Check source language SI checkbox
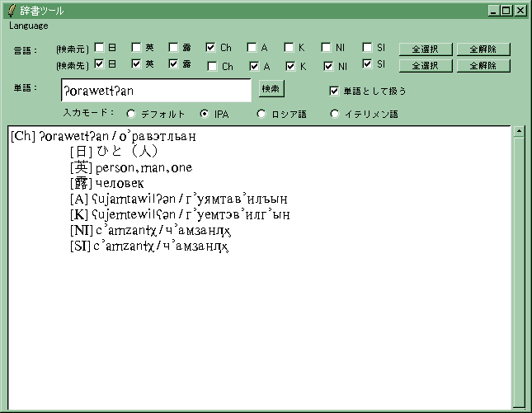 pyautogui.click(x=367, y=47)
